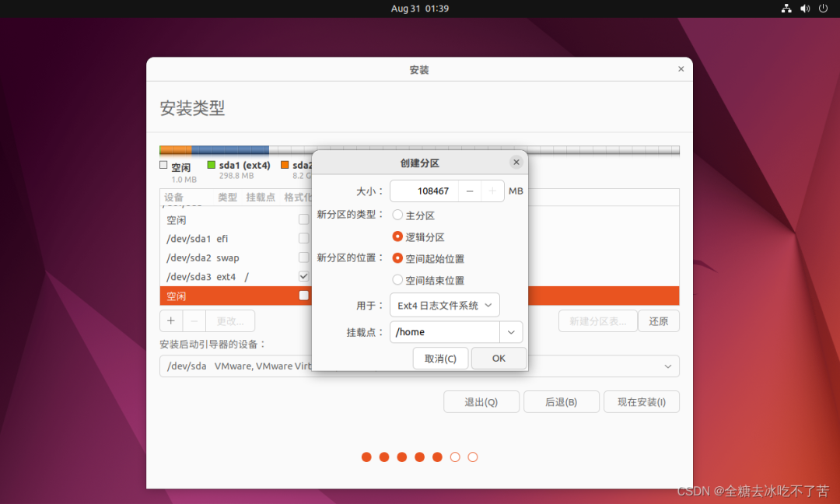Image resolution: width=840 pixels, height=504 pixels.
Task: Select 逻辑分区 radio button
Action: pyautogui.click(x=398, y=236)
